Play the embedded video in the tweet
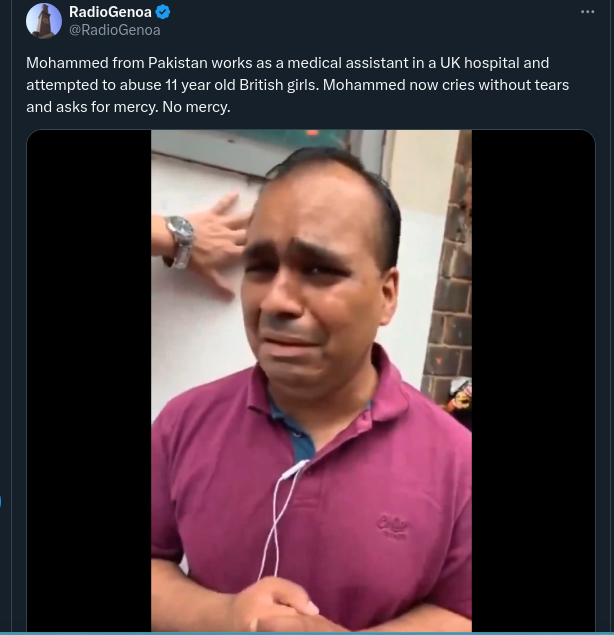This screenshot has height=635, width=614. click(311, 381)
